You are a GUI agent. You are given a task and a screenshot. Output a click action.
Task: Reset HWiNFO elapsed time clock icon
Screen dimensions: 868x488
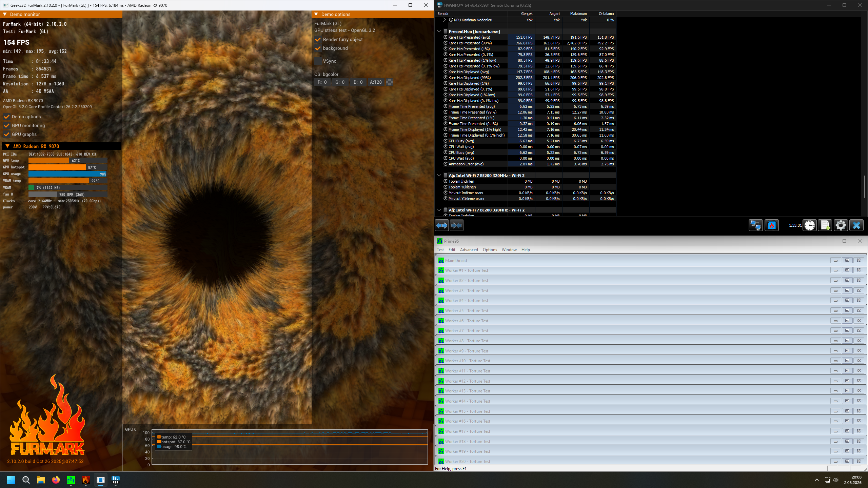810,225
